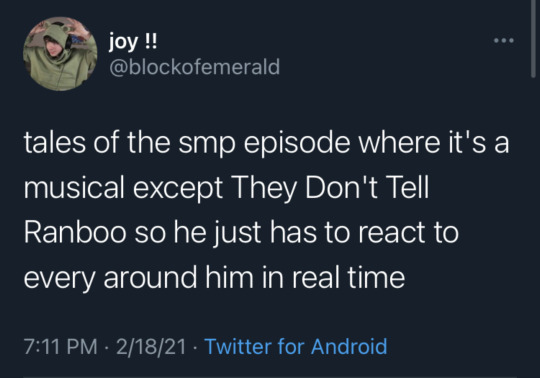Click the tweet's last line ending "real time"
The height and width of the screenshot is (378, 540).
pyautogui.click(x=214, y=277)
